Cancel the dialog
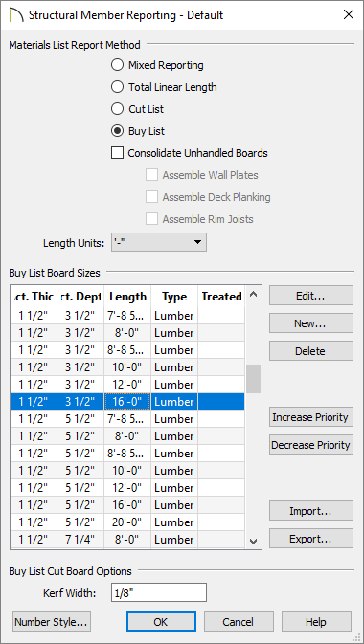This screenshot has width=364, height=644. click(x=239, y=622)
